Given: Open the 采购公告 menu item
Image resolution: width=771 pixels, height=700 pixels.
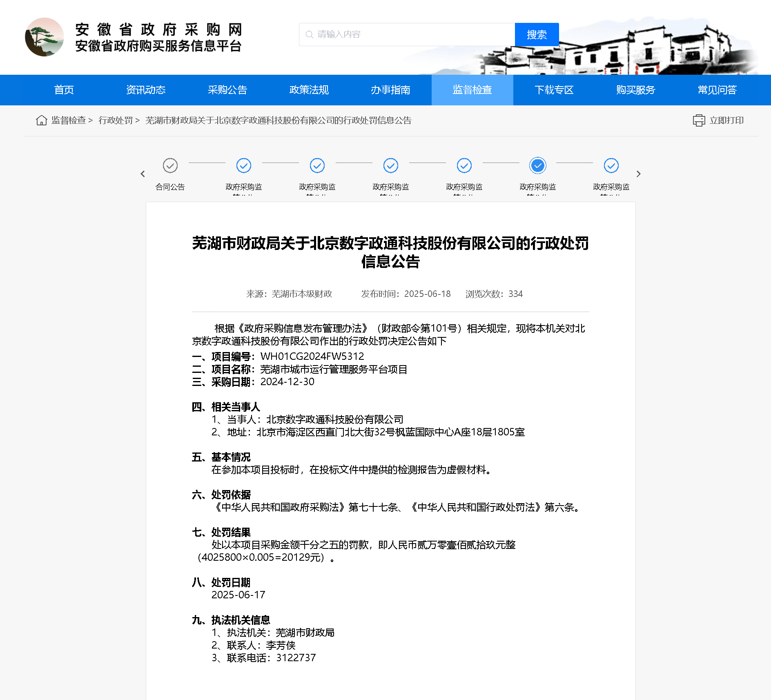Looking at the screenshot, I should click(227, 90).
